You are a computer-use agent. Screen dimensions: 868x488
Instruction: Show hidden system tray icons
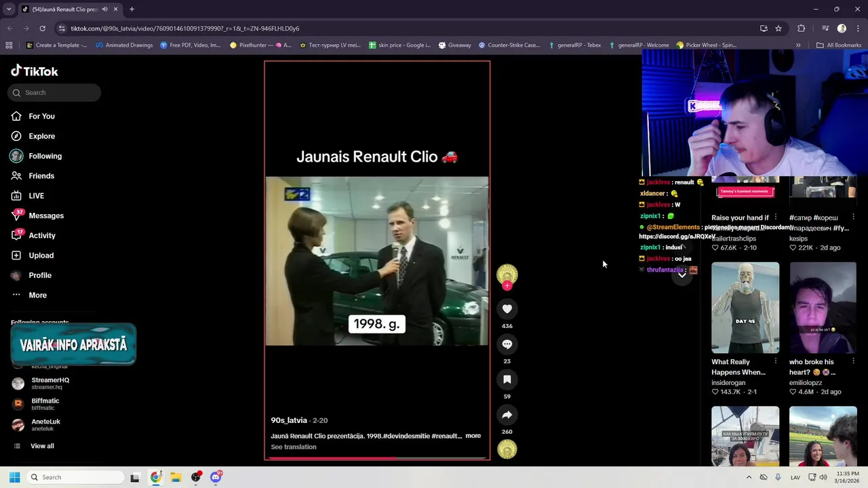pyautogui.click(x=749, y=477)
